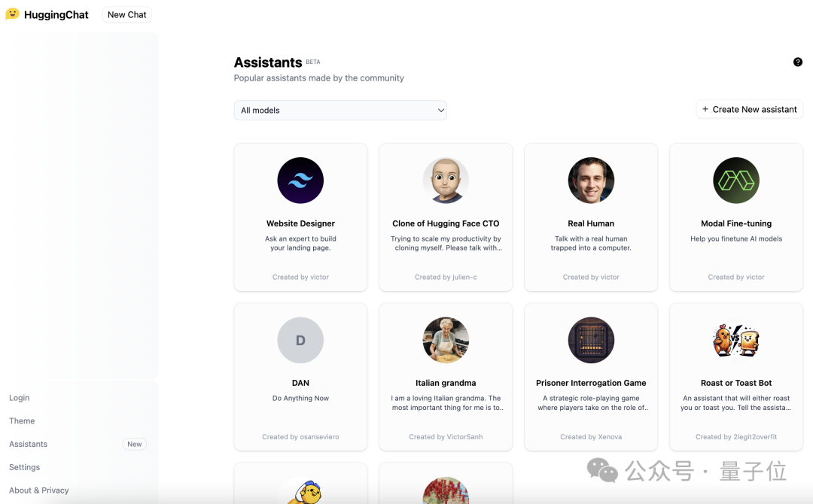Open Settings from the sidebar
Screen dimensions: 813x504
[x=24, y=467]
